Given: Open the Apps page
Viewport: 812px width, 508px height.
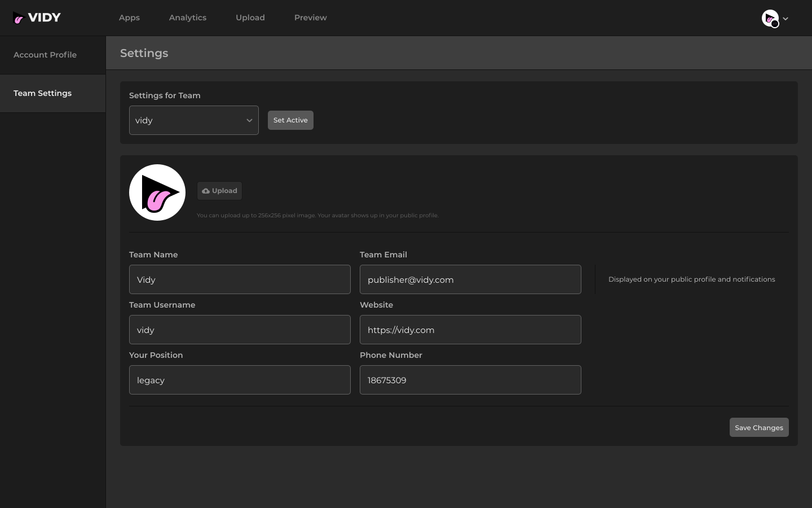Looking at the screenshot, I should click(129, 17).
